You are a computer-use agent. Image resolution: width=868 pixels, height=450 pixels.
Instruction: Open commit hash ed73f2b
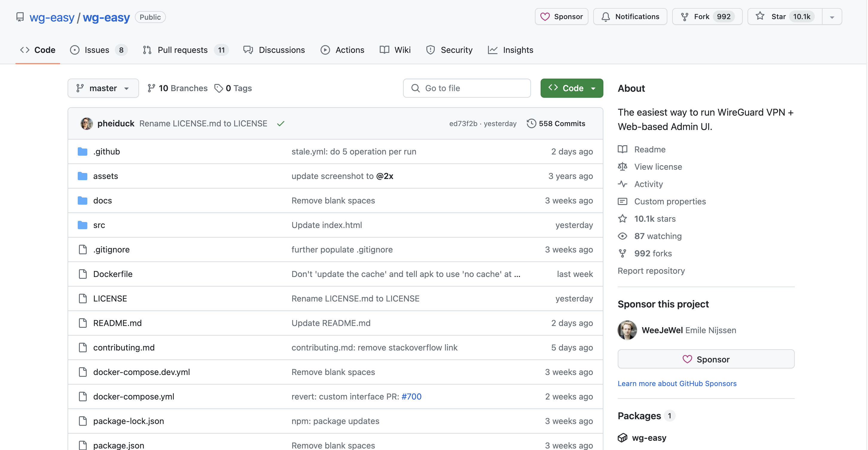tap(463, 124)
